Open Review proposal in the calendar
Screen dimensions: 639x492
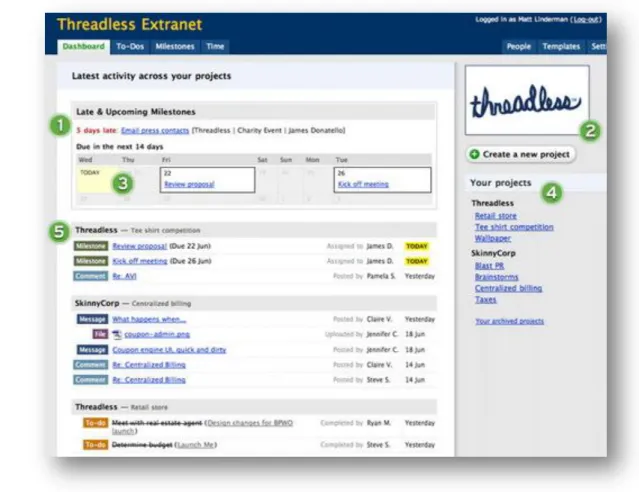click(189, 184)
